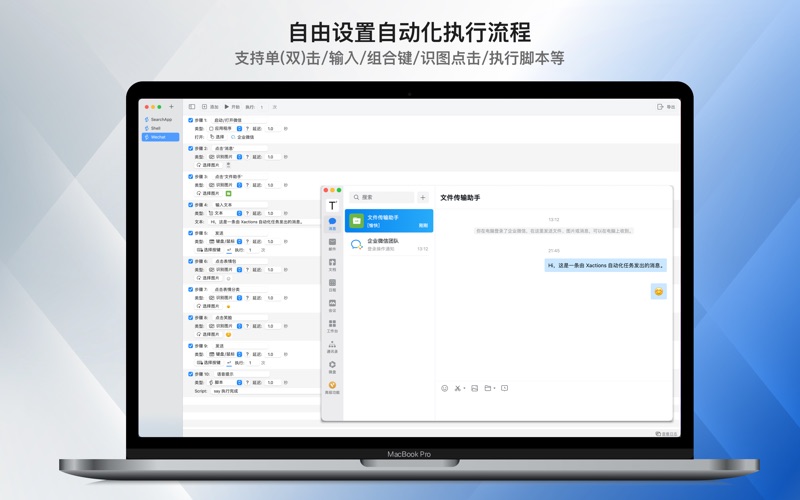800x500 pixels.
Task: Click 选择图片 button in step 2
Action: coord(208,165)
